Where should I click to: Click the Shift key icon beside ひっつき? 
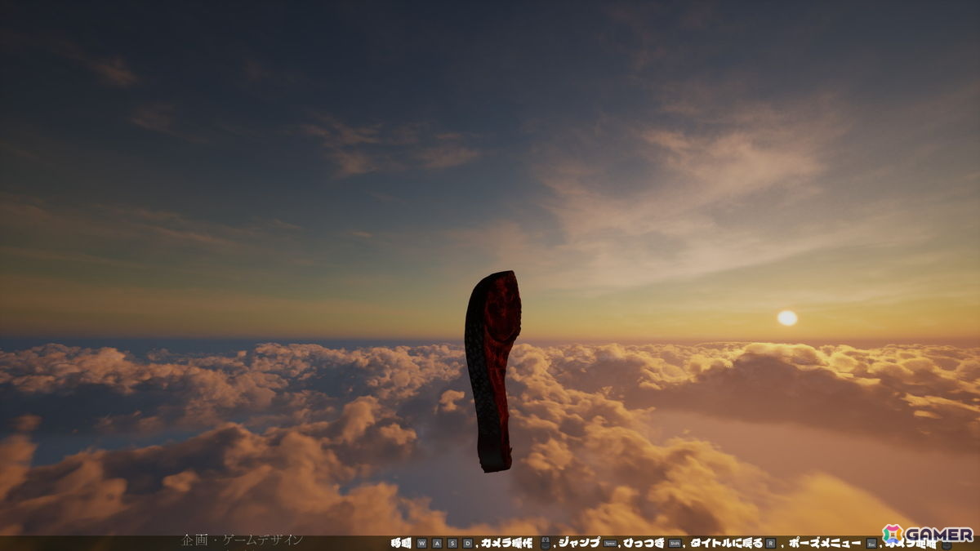point(674,543)
